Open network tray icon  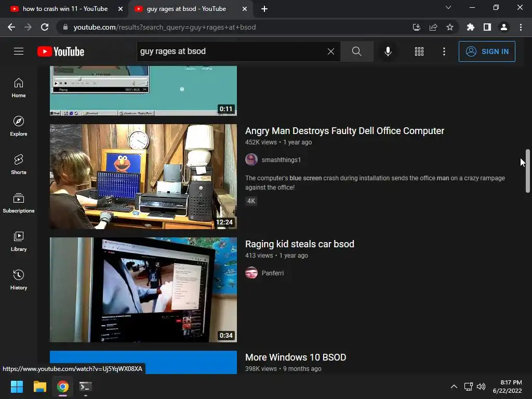coord(468,387)
